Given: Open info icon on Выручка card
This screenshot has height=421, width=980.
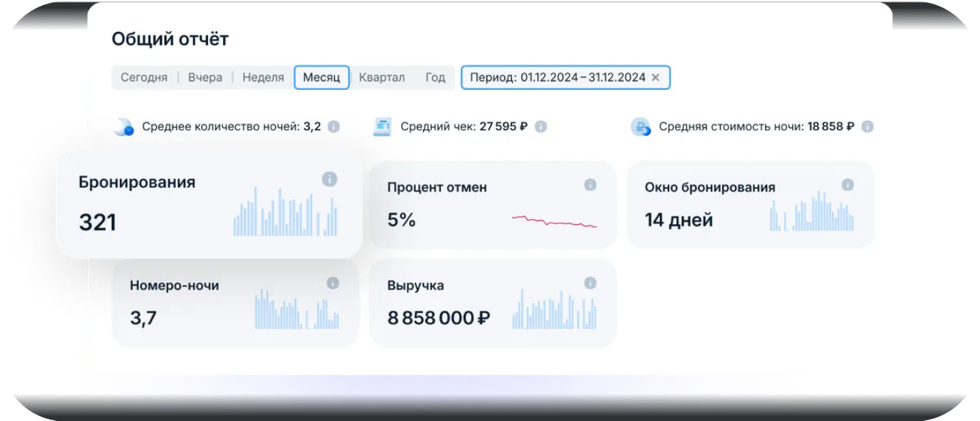Looking at the screenshot, I should 590,283.
